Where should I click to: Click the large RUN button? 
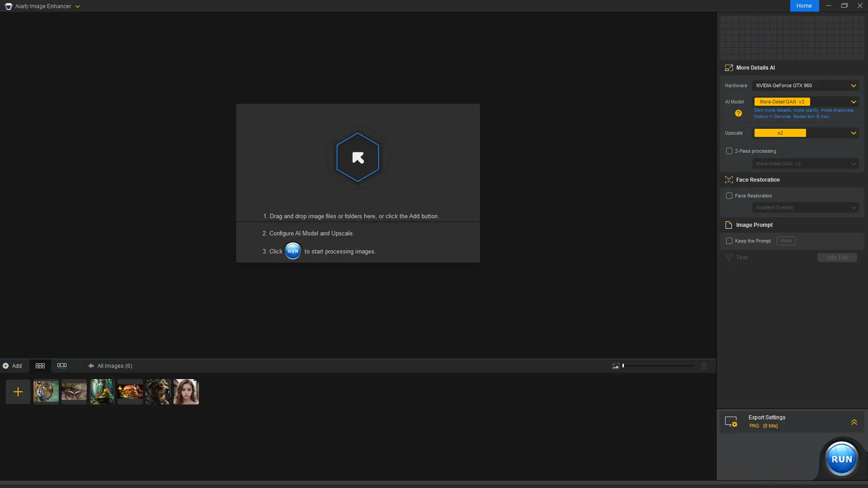[841, 459]
